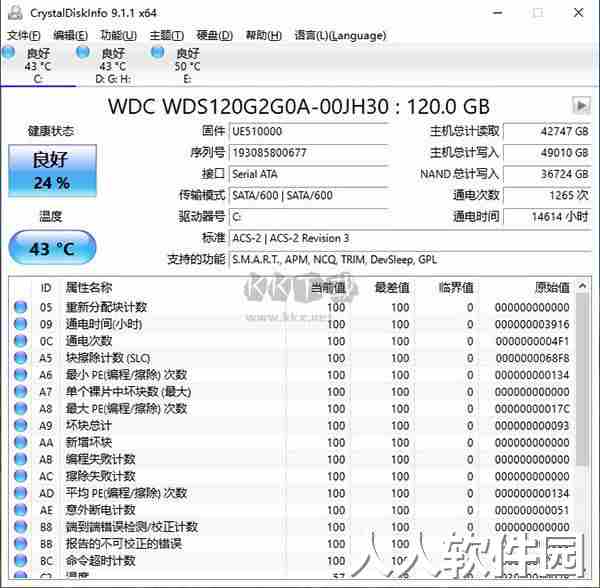The height and width of the screenshot is (588, 600).
Task: Select the D: G: H: drive tab
Action: point(113,65)
